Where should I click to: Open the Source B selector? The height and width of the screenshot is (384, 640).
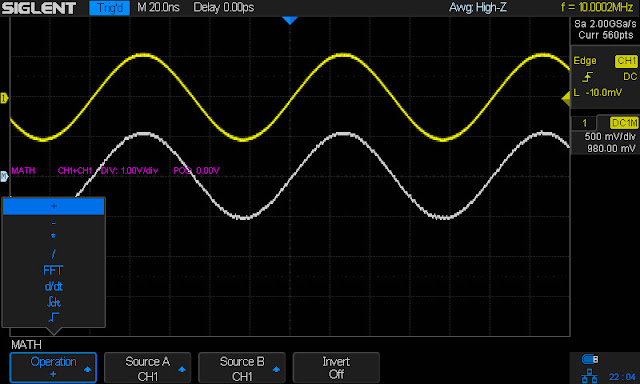242,368
